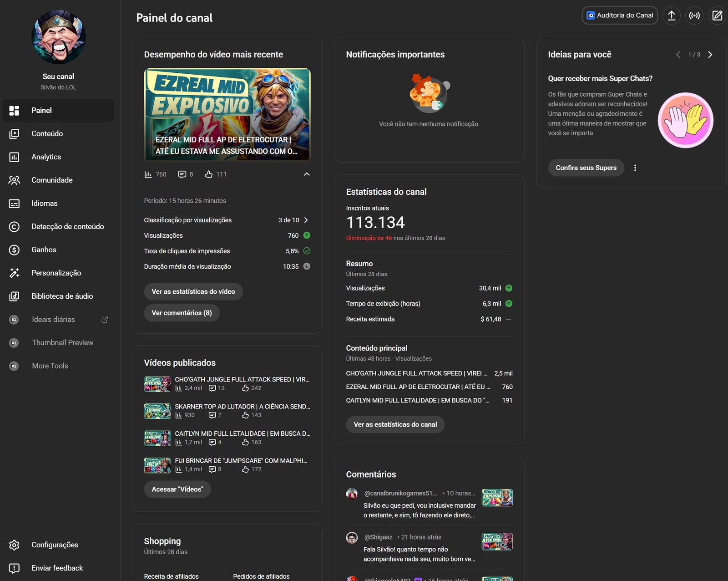
Task: Click the subscriber count 113.134
Action: pyautogui.click(x=375, y=223)
